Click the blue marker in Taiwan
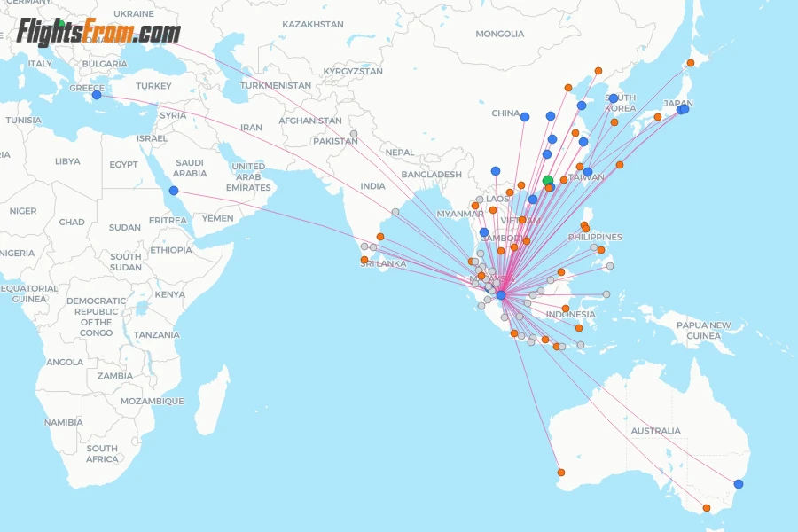Screen dimensions: 798x532 588,172
